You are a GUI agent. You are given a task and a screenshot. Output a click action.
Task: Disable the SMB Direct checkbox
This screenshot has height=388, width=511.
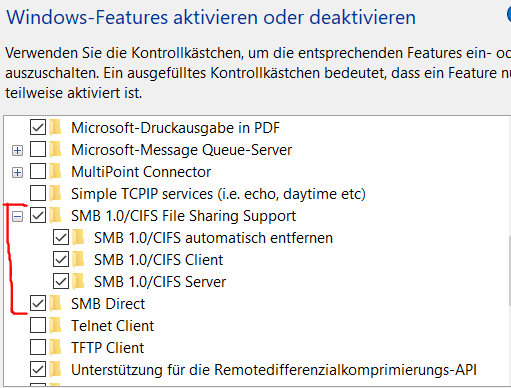38,303
